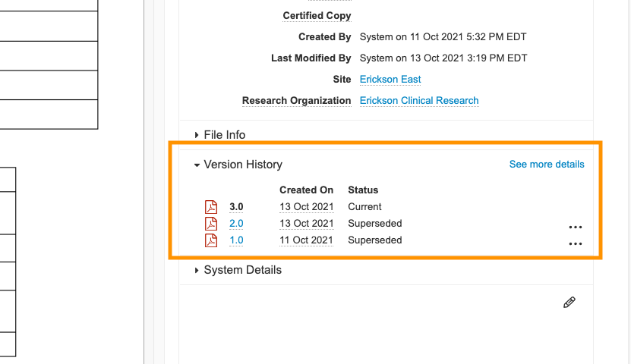Click the Created On column header
This screenshot has width=631, height=364.
click(306, 190)
